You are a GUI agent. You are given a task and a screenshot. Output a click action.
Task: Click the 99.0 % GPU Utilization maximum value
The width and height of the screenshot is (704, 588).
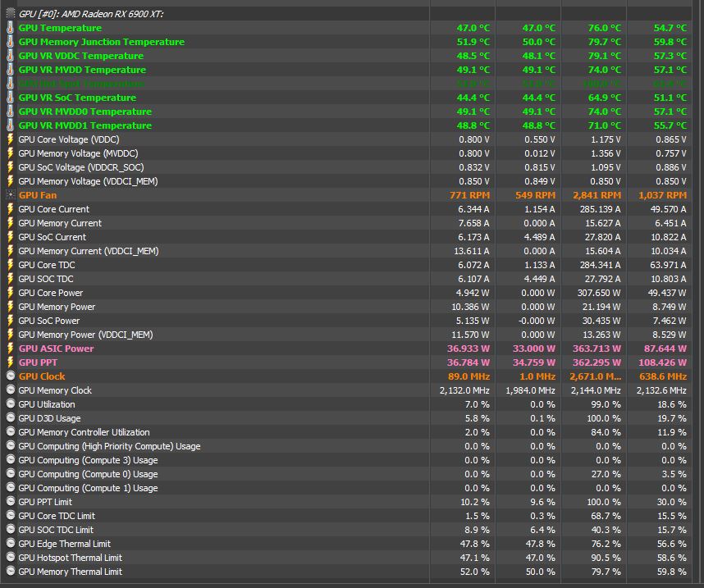pyautogui.click(x=606, y=404)
